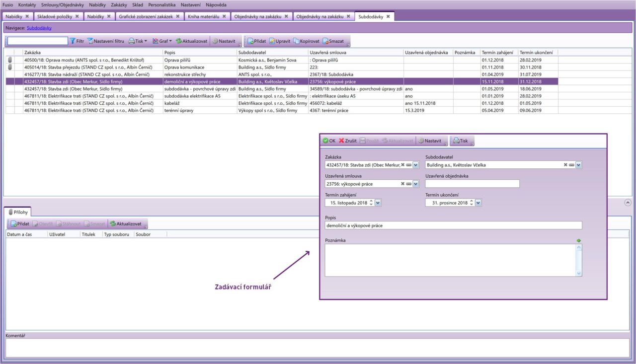Click the green arrow above the Poznámka box
The width and height of the screenshot is (636, 364).
(579, 240)
